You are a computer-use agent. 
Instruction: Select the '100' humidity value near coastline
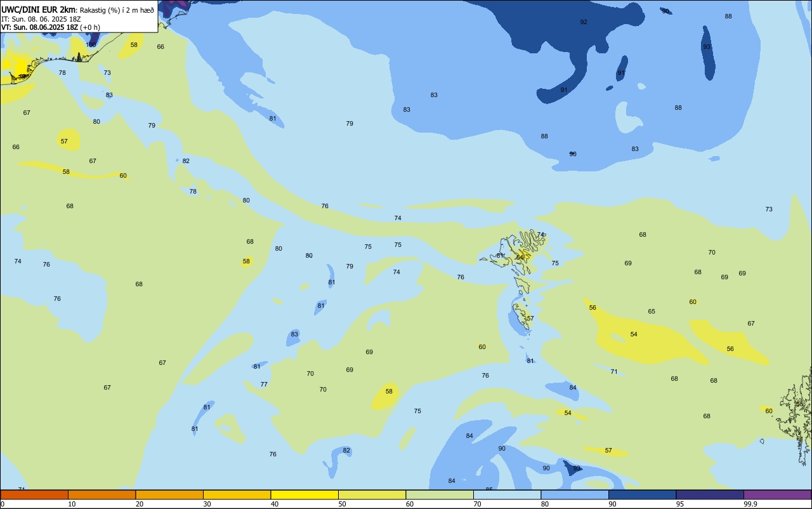coord(91,45)
